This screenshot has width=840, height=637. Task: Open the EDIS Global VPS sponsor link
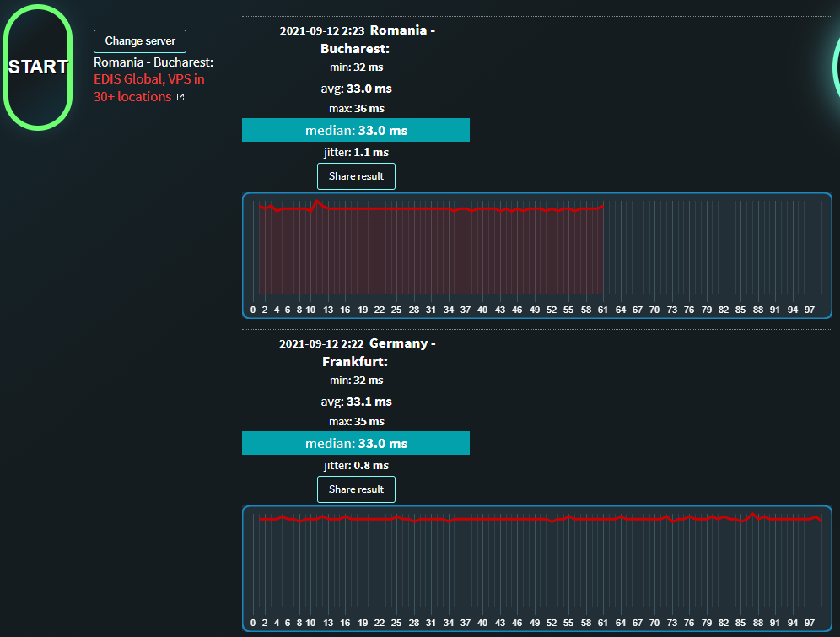click(149, 88)
